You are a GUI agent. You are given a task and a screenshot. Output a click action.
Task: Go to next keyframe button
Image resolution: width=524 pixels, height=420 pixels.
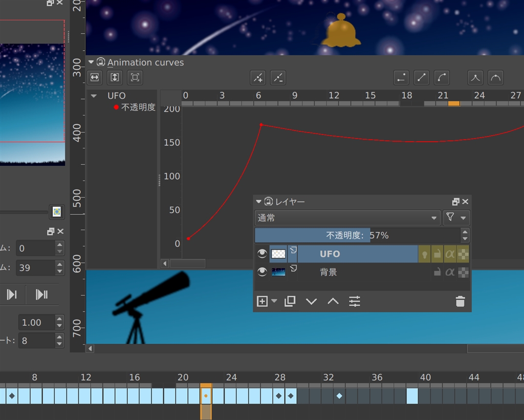[x=42, y=294]
